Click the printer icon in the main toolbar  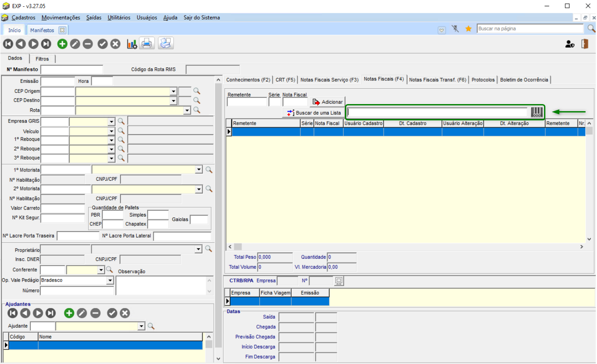click(x=147, y=43)
